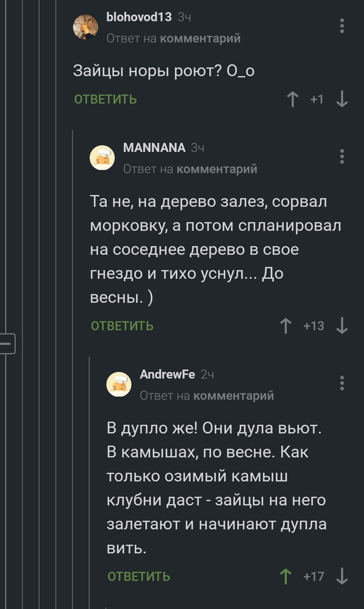Downvote blohovod13's comment
Viewport: 364px width, 609px height.
coord(342,99)
